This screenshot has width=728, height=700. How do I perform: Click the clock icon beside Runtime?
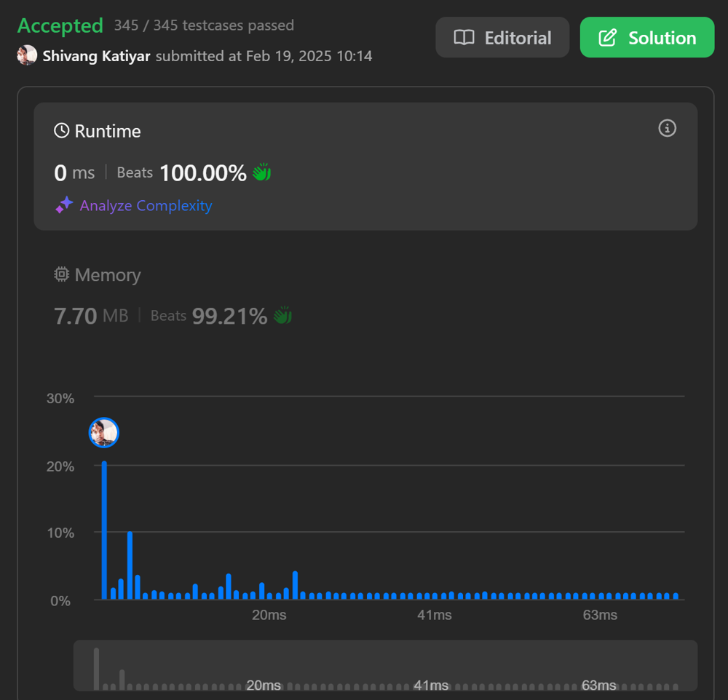(x=60, y=130)
